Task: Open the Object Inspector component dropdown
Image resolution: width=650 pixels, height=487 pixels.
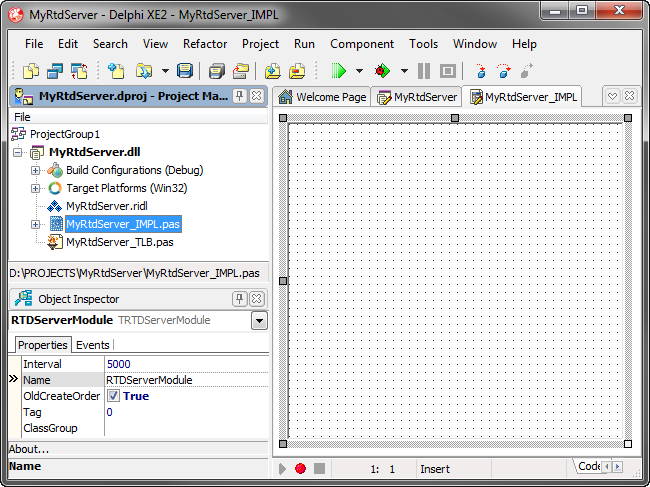Action: (259, 320)
